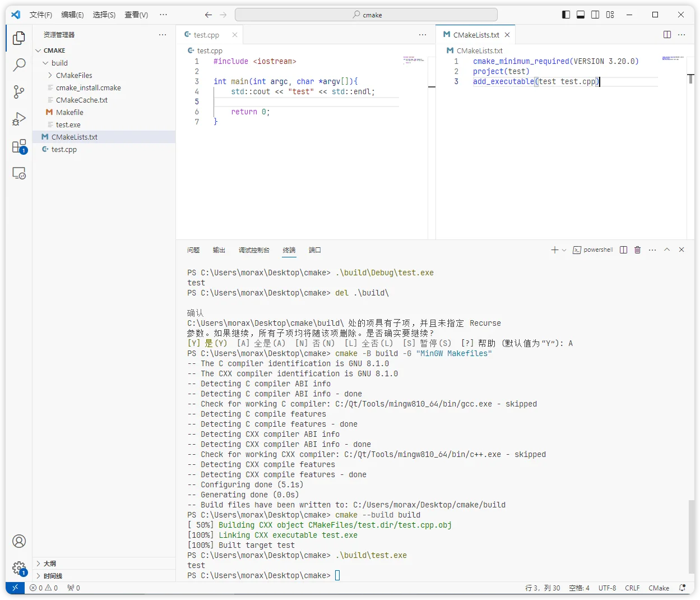Image resolution: width=700 pixels, height=600 pixels.
Task: Open the Remote Explorer view
Action: (x=19, y=173)
